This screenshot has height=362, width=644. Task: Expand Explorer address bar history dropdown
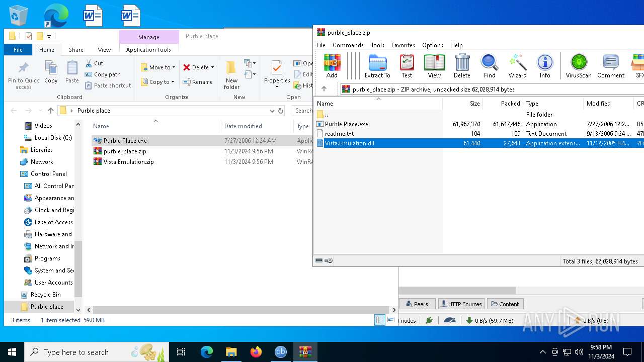pos(272,111)
